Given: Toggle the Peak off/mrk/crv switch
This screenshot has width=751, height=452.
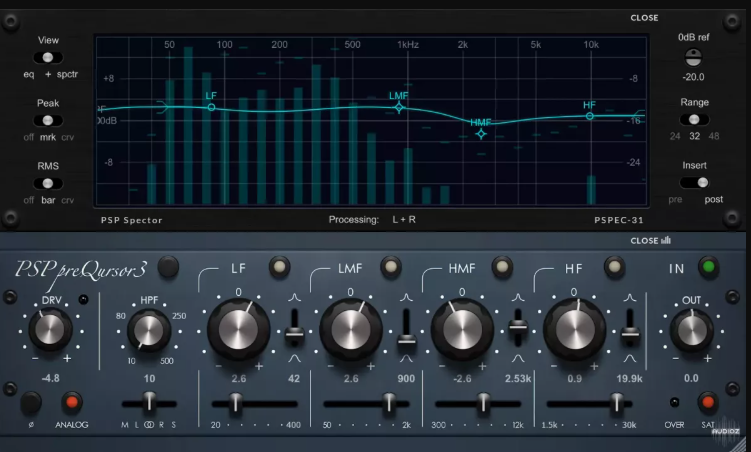Looking at the screenshot, I should point(48,121).
